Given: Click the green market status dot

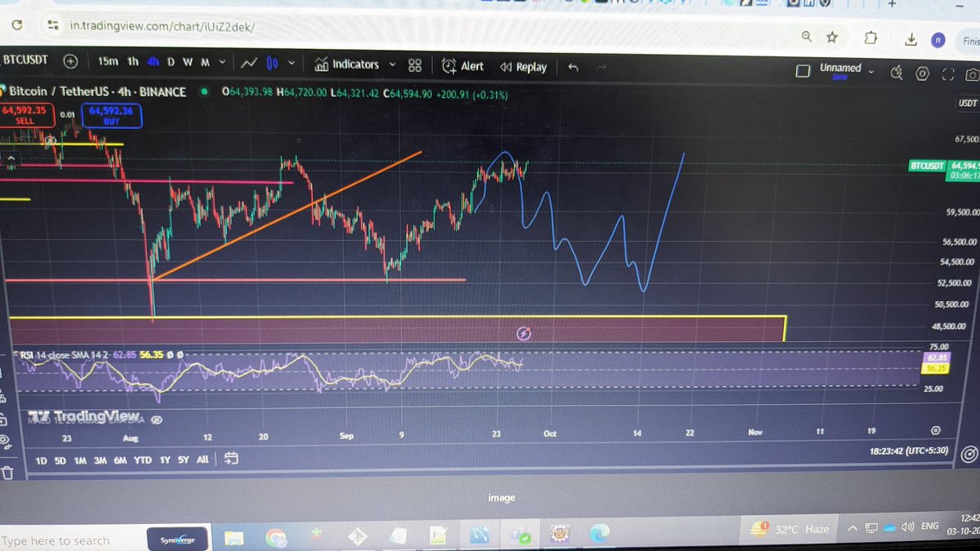Looking at the screenshot, I should point(203,92).
